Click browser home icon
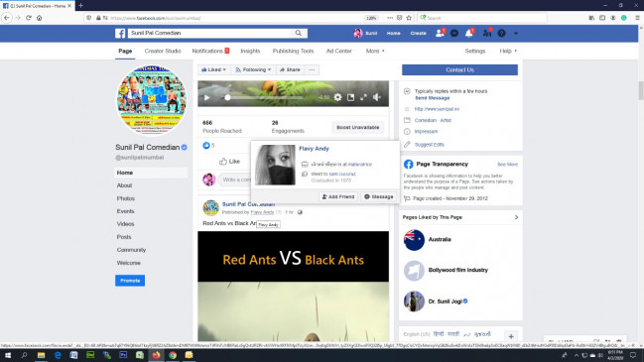The height and width of the screenshot is (362, 644). pos(40,18)
